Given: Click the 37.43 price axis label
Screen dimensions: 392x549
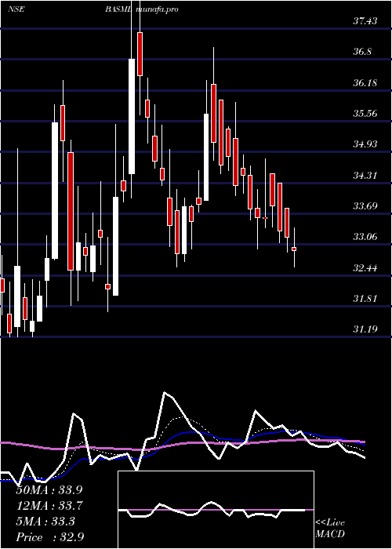Looking at the screenshot, I should tap(365, 21).
